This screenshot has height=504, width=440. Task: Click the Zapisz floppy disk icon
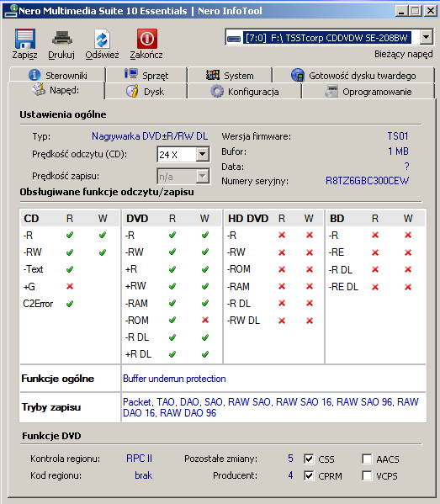tap(24, 39)
